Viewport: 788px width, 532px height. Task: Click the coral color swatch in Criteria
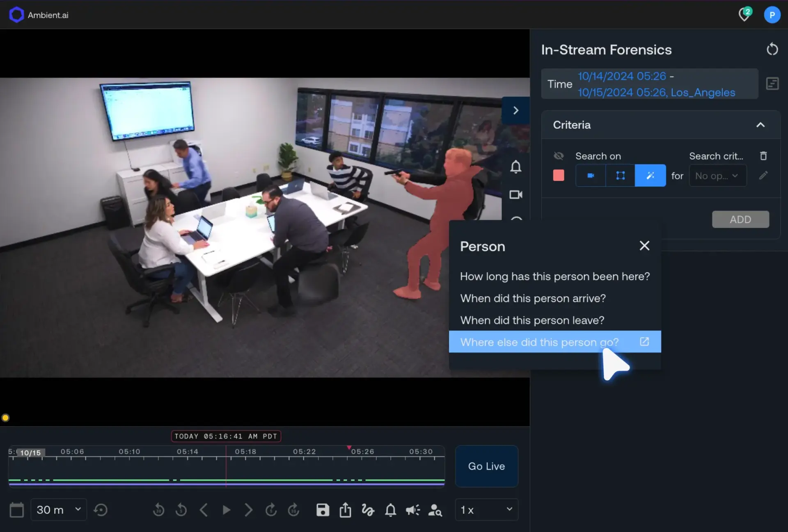558,175
